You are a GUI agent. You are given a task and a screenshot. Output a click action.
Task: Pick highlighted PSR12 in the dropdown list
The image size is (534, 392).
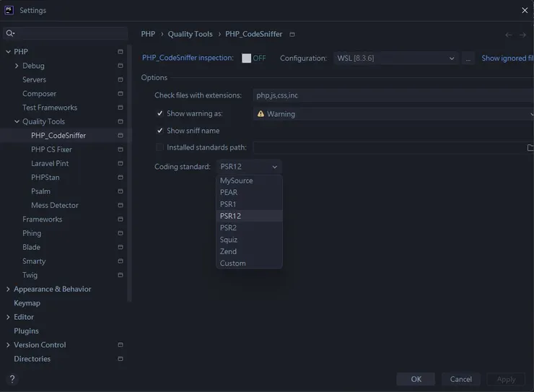pyautogui.click(x=249, y=216)
